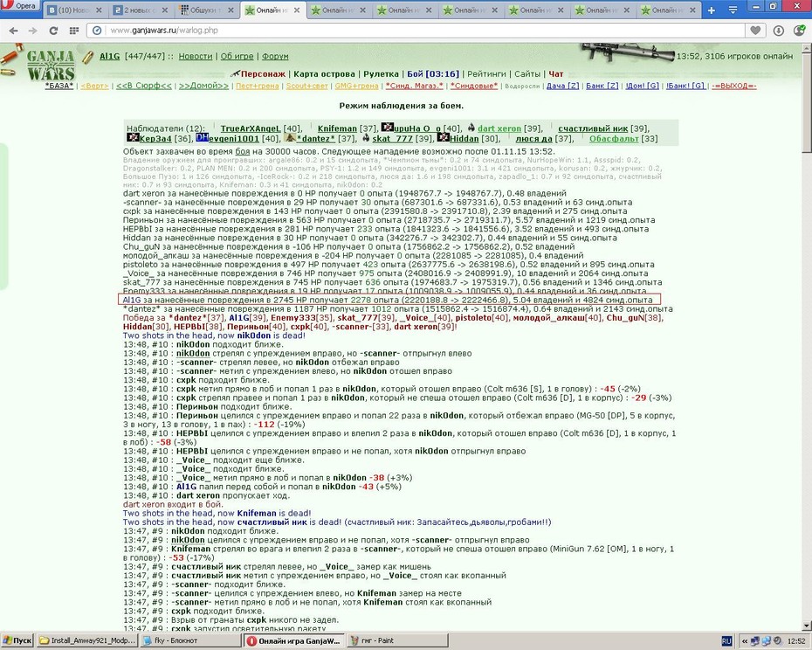Image resolution: width=812 pixels, height=650 pixels.
Task: Click the '*Синд. Магаз.*' quick link
Action: pos(414,86)
